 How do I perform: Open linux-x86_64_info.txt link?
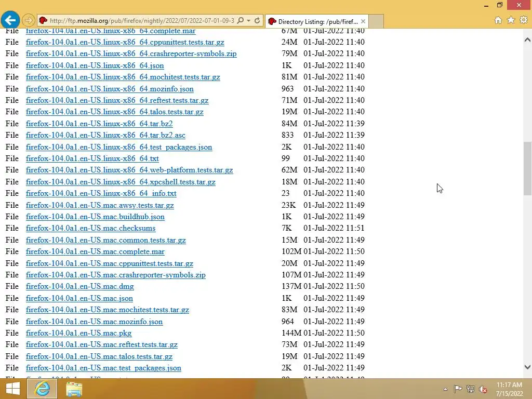101,193
